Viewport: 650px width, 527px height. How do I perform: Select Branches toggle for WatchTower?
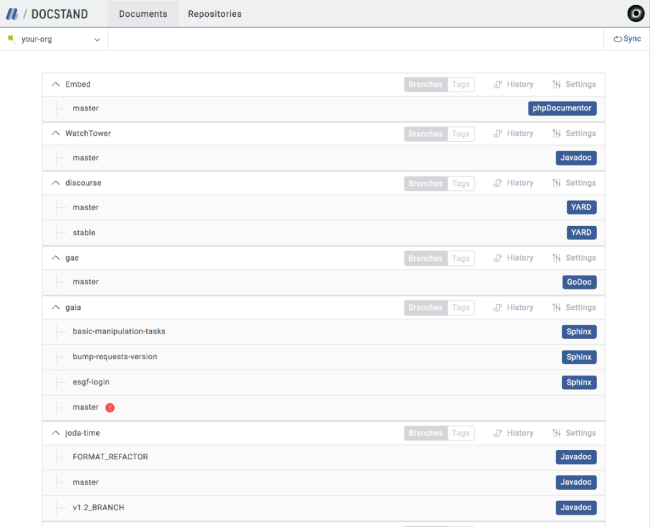tap(426, 134)
